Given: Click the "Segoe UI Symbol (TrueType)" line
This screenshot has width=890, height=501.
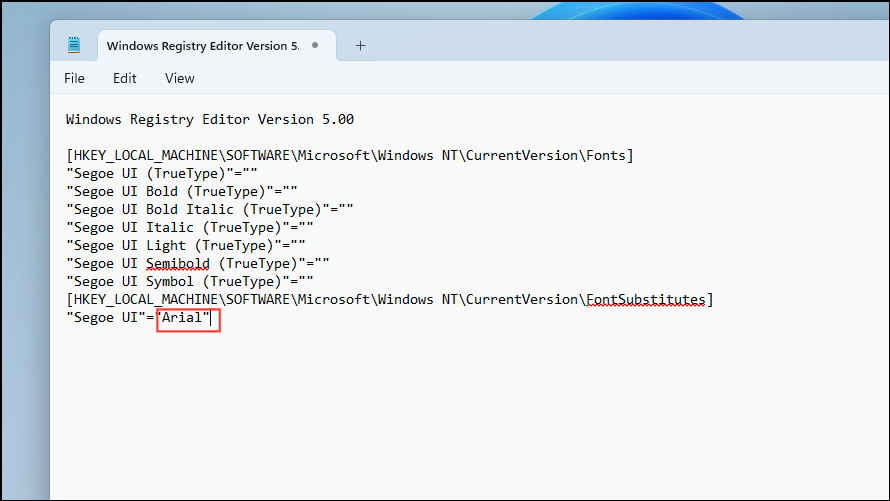Looking at the screenshot, I should tap(190, 281).
